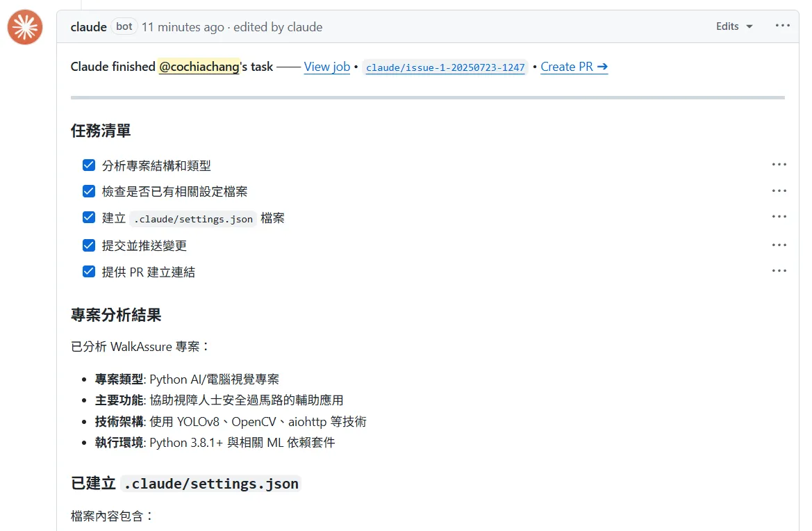
Task: Click the bot label badge
Action: point(124,26)
